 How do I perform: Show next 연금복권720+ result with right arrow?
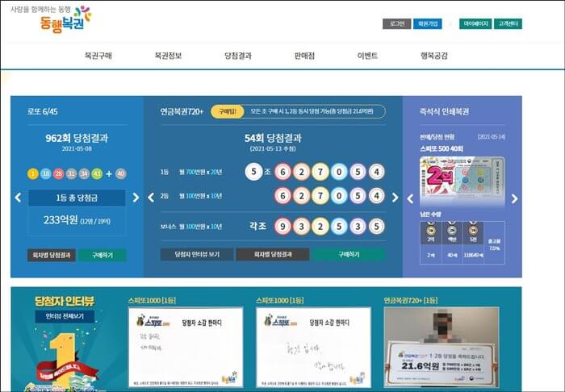[x=395, y=198]
